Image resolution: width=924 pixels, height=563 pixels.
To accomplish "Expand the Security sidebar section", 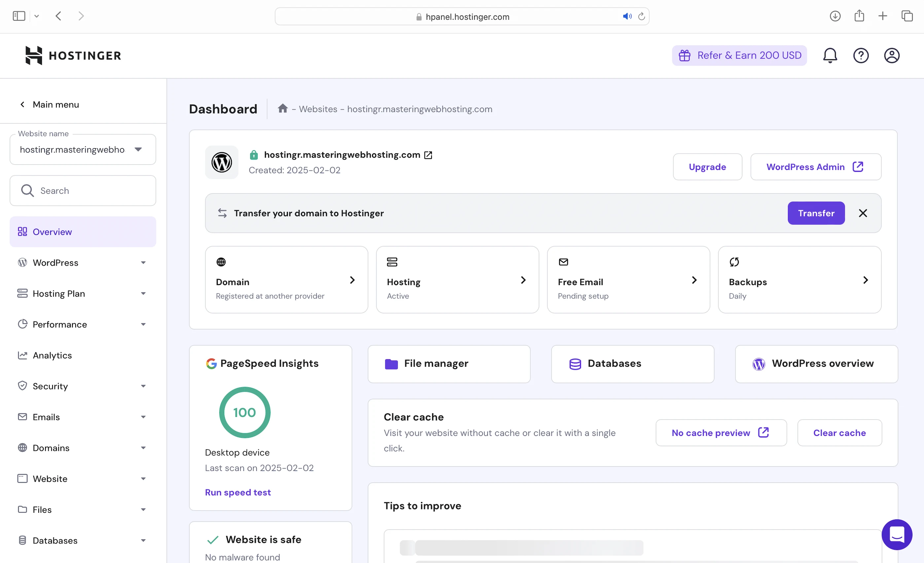I will pyautogui.click(x=83, y=386).
